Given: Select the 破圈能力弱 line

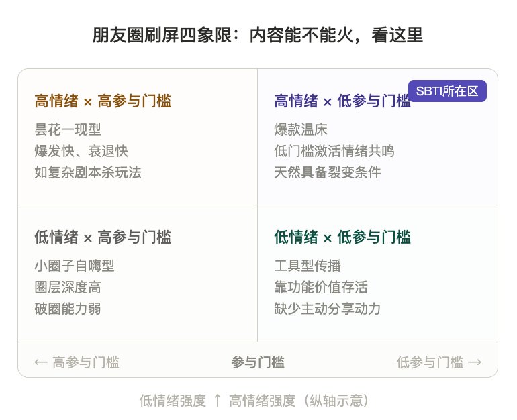Looking at the screenshot, I should 68,309.
